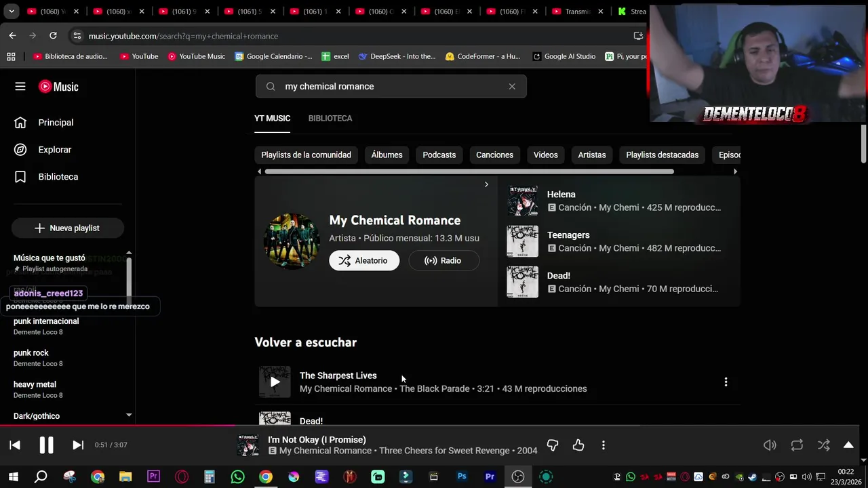Switch to the BIBLIOTECA tab
The width and height of the screenshot is (868, 488).
click(330, 118)
